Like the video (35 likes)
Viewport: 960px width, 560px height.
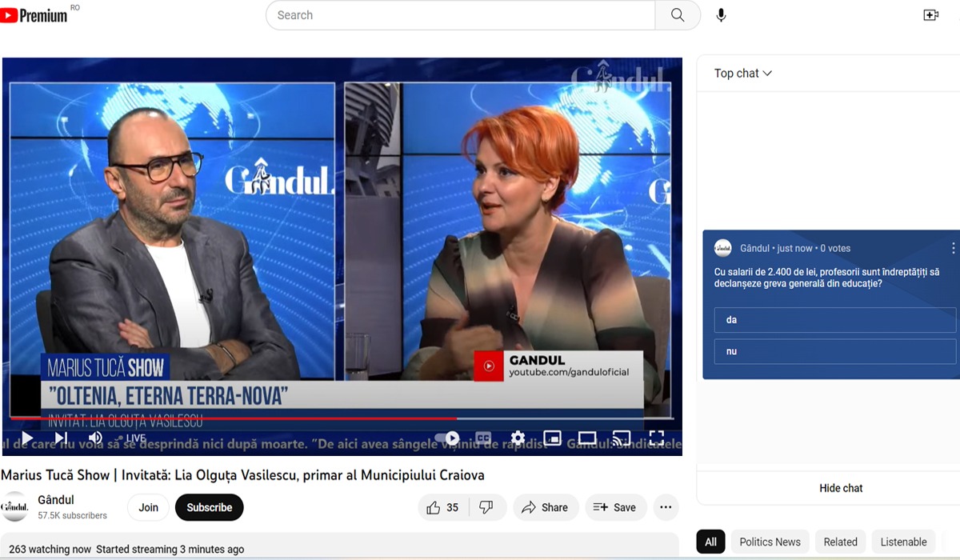tap(442, 507)
